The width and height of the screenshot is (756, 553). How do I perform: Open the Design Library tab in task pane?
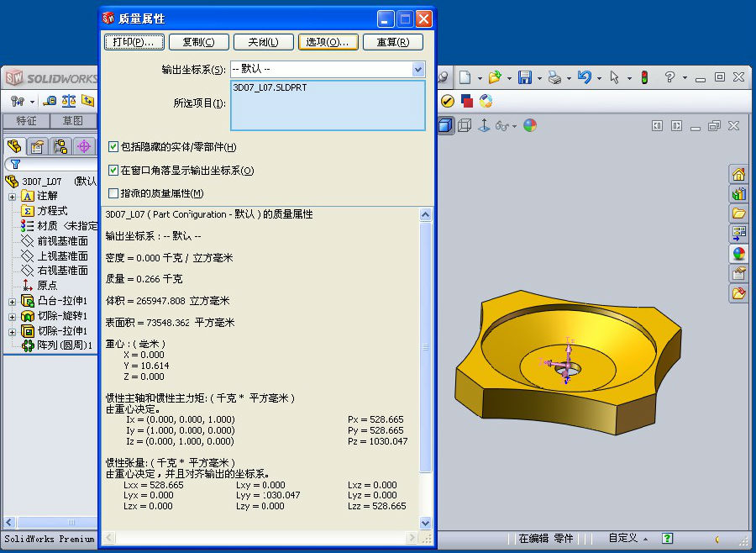[x=738, y=194]
